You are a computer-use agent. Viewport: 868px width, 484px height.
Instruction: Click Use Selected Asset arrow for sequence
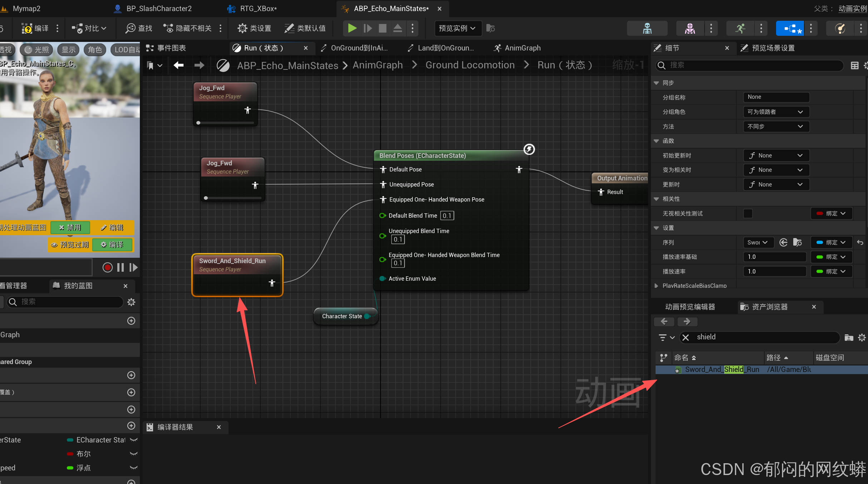coord(783,242)
